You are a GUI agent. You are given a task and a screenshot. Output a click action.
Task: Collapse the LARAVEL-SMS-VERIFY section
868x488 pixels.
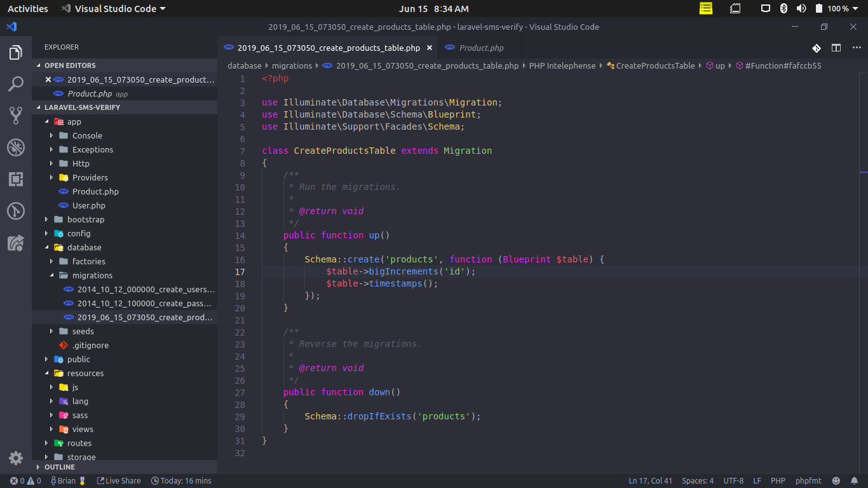pos(125,107)
